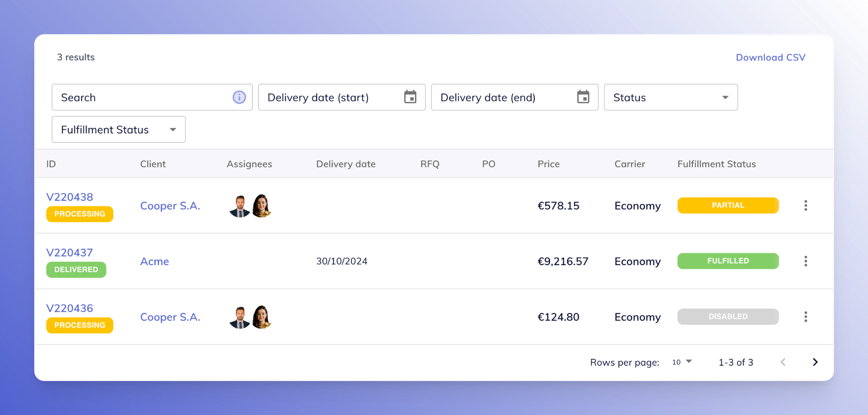Go to the previous results page

coord(783,362)
